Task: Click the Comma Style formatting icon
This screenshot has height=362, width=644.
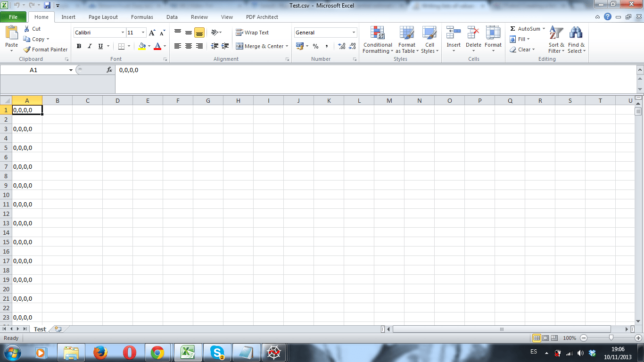Action: click(x=326, y=46)
